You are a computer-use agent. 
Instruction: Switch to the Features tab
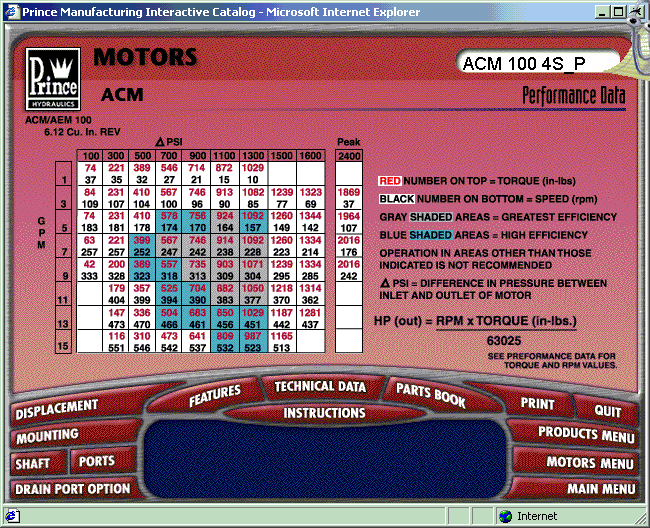click(x=214, y=394)
